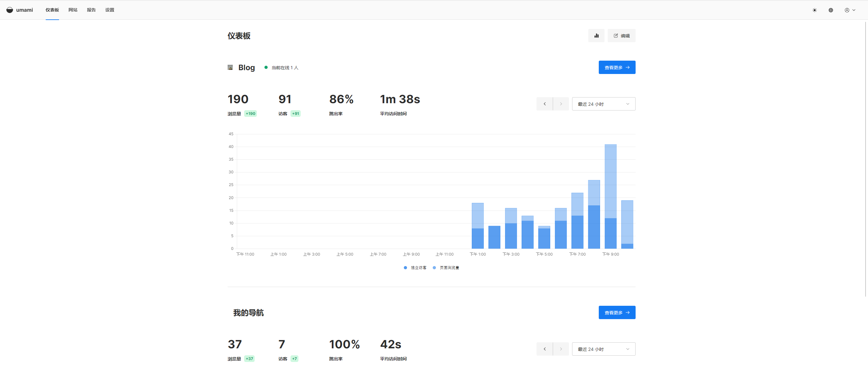Image resolution: width=868 pixels, height=375 pixels.
Task: Toggle the light/dark theme sun icon
Action: [x=814, y=10]
